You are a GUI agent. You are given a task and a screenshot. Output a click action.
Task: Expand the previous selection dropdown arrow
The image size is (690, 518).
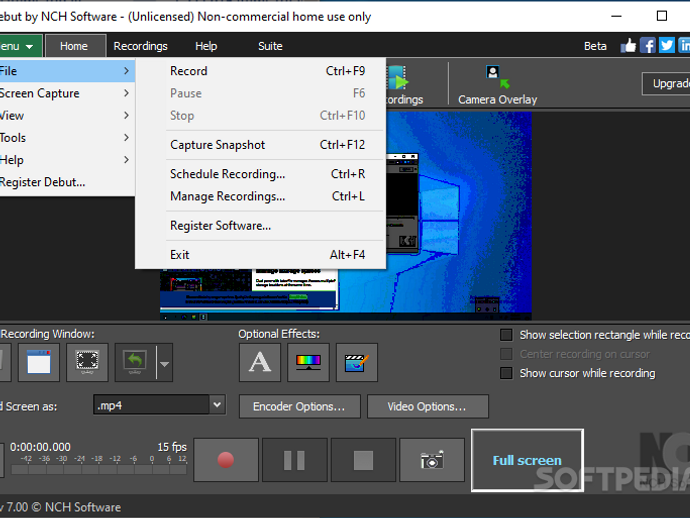coord(164,364)
